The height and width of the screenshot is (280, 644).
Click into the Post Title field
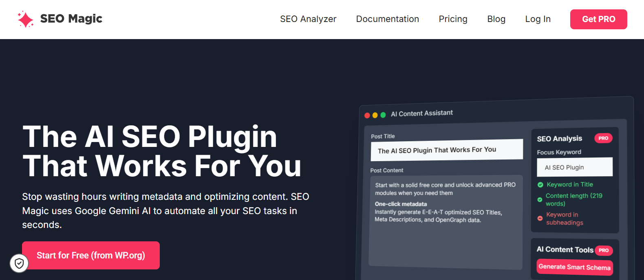click(447, 150)
